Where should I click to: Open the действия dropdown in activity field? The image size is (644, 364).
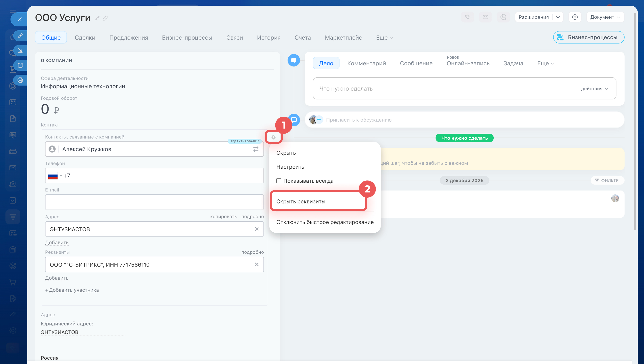[x=594, y=89]
